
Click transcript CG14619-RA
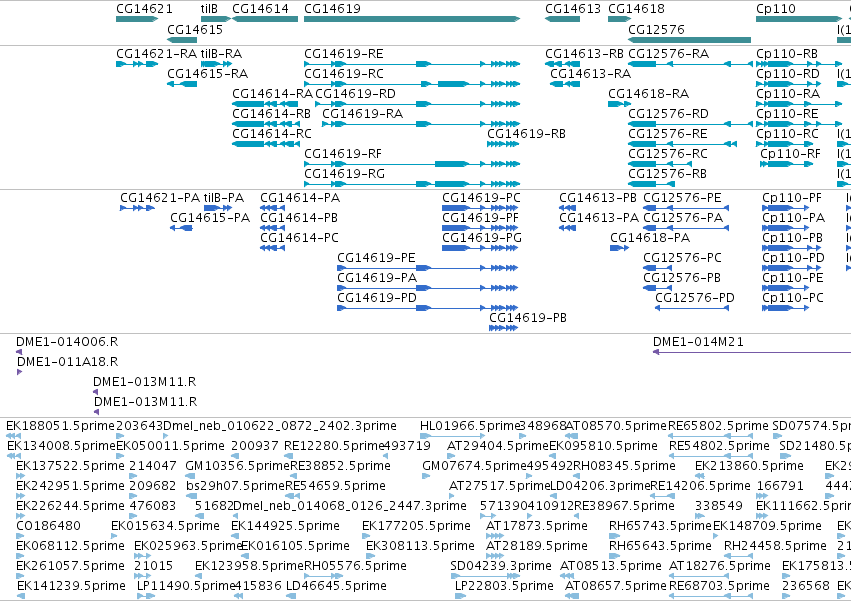pos(363,114)
